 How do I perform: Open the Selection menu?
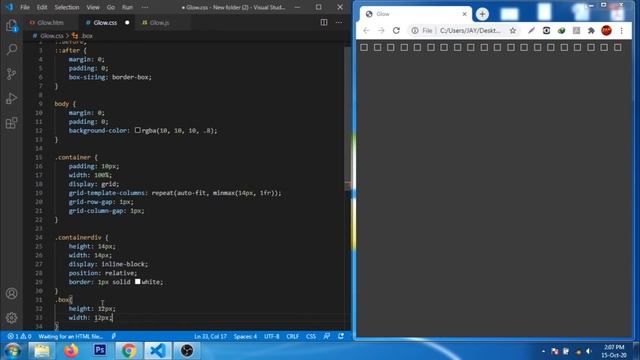pyautogui.click(x=67, y=7)
